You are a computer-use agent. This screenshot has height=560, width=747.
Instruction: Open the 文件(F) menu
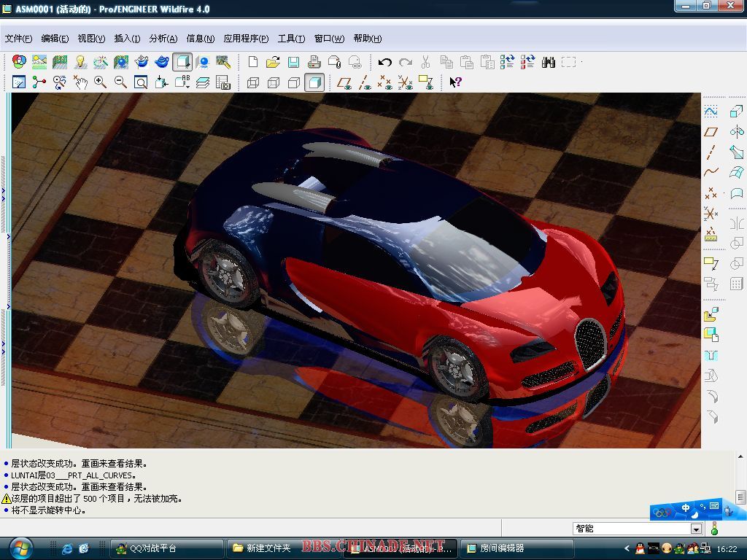(18, 39)
